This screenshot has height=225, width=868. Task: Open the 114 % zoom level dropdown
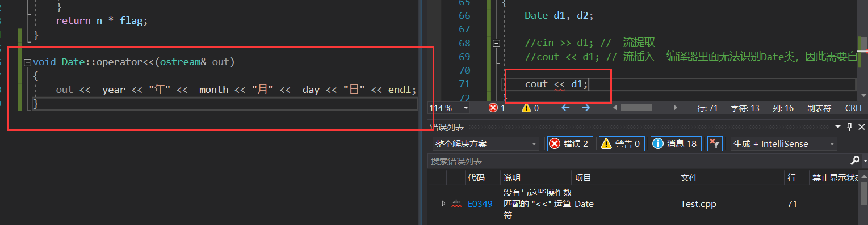point(466,108)
